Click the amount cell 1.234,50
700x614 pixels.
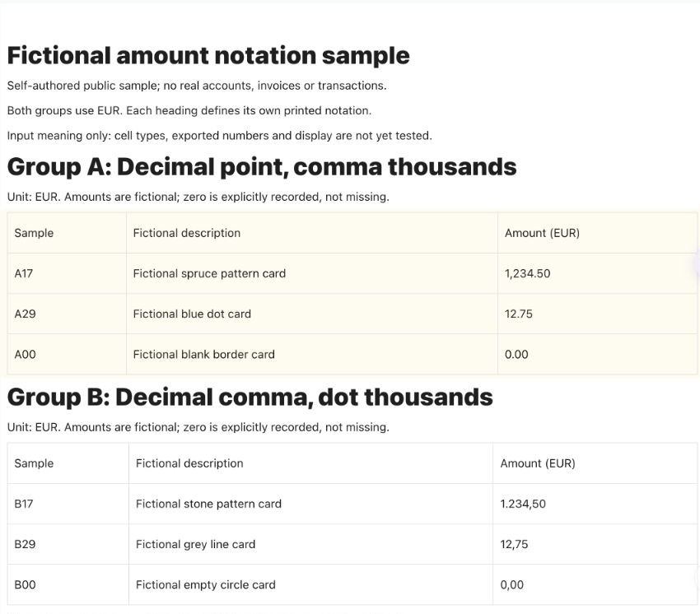[595, 504]
